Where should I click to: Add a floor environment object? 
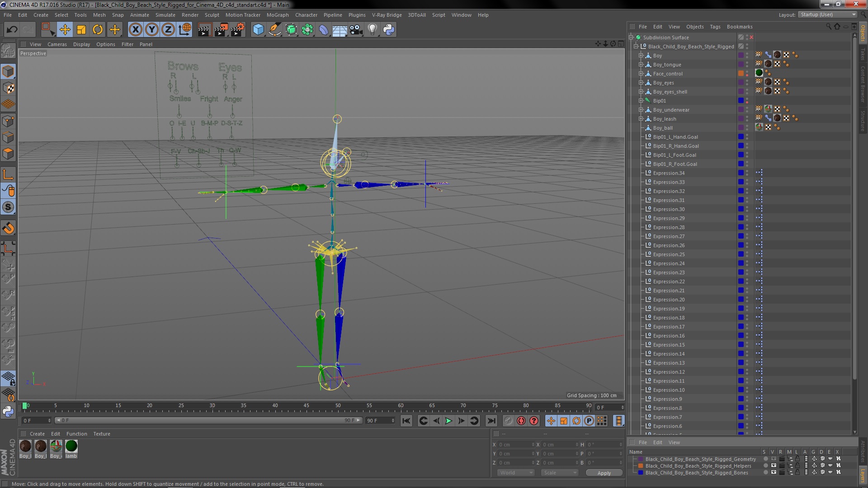(340, 30)
